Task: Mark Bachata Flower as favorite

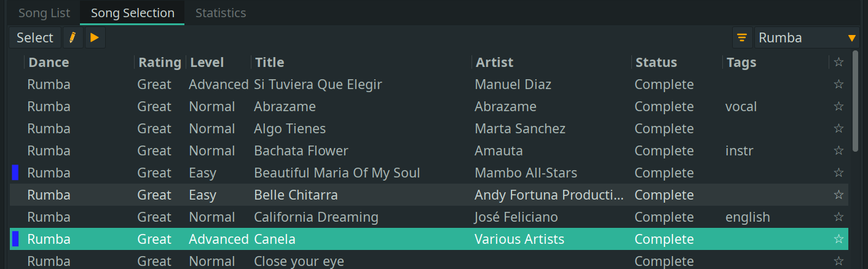Action: [838, 150]
